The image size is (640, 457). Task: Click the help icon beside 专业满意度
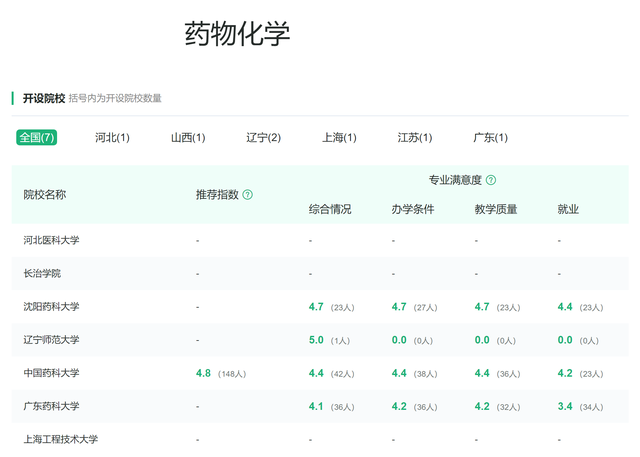coord(491,180)
